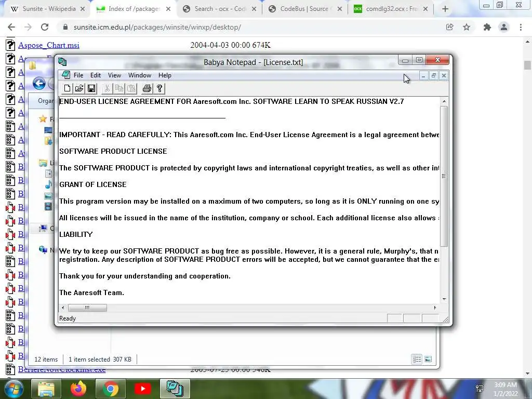Click the SOFTWARE PRODUCT LICENSE heading
The height and width of the screenshot is (399, 532).
(x=113, y=151)
